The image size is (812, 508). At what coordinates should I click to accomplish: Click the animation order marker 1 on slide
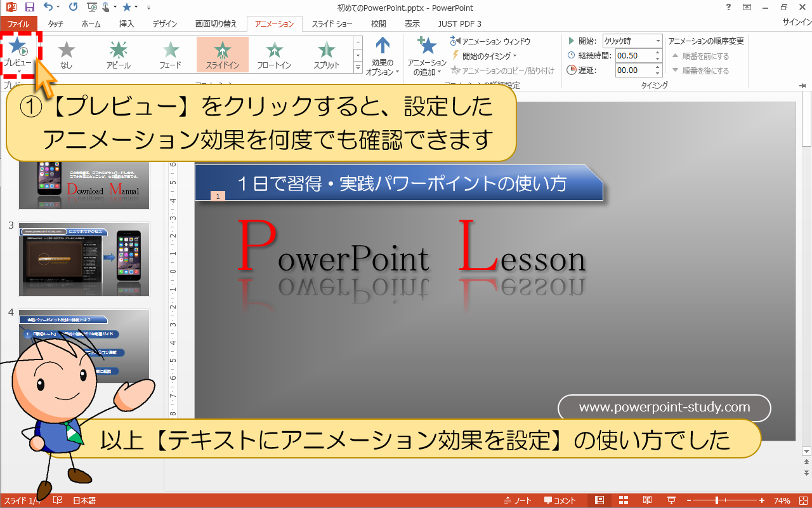click(218, 197)
